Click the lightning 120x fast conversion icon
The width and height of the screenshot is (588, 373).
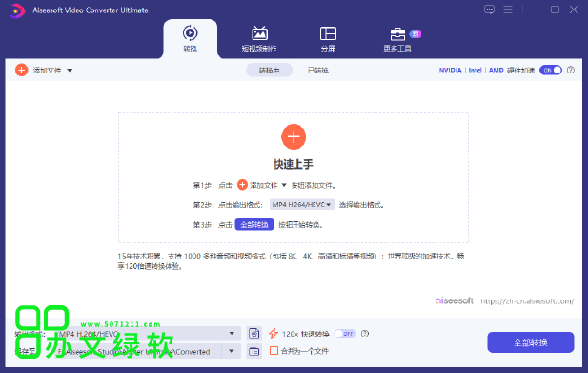(x=274, y=333)
